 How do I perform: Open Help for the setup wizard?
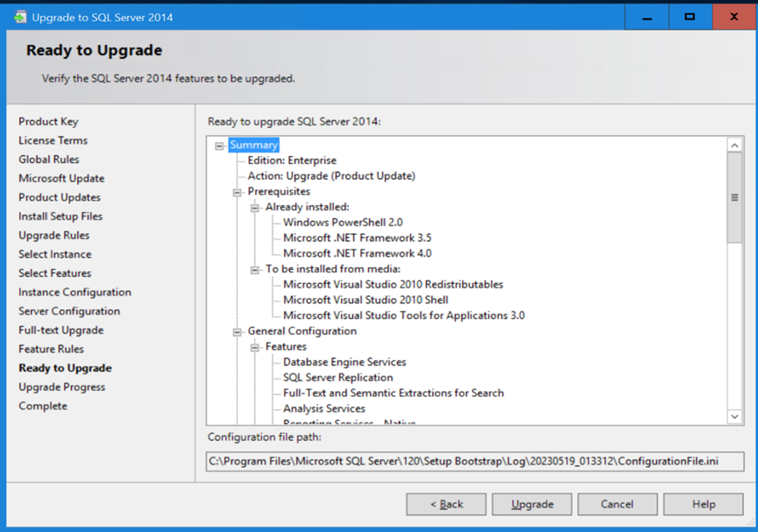click(704, 505)
